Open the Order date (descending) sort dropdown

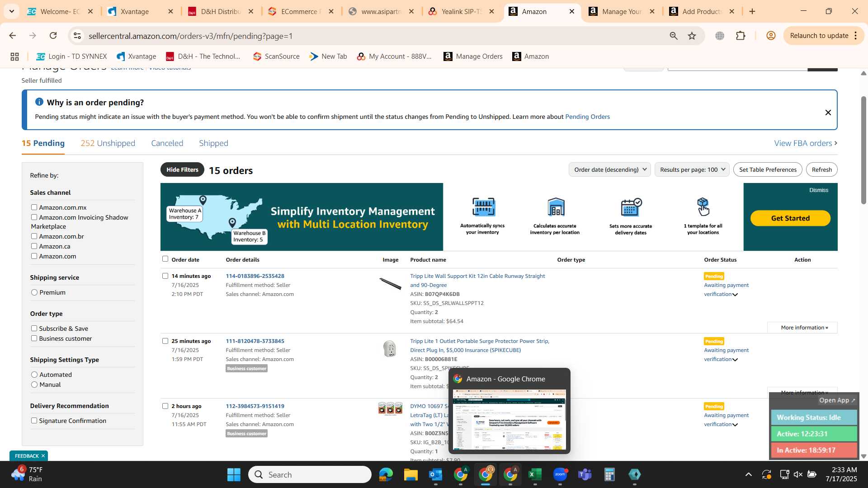pyautogui.click(x=609, y=169)
